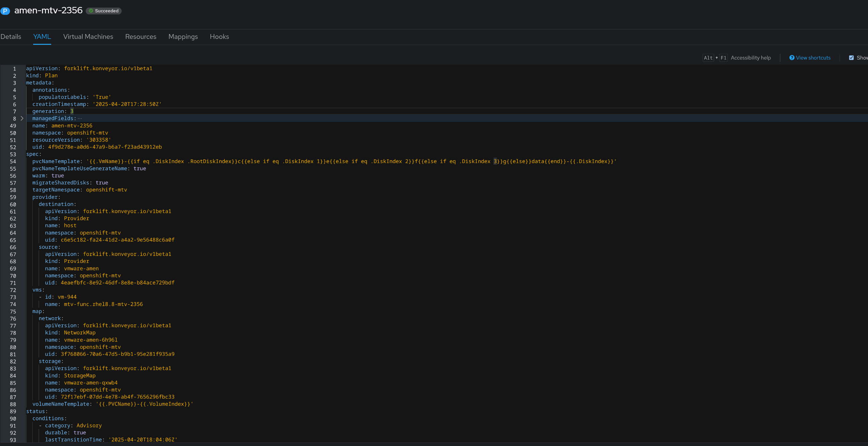Click Accessibility help text
The image size is (868, 446).
tap(750, 57)
